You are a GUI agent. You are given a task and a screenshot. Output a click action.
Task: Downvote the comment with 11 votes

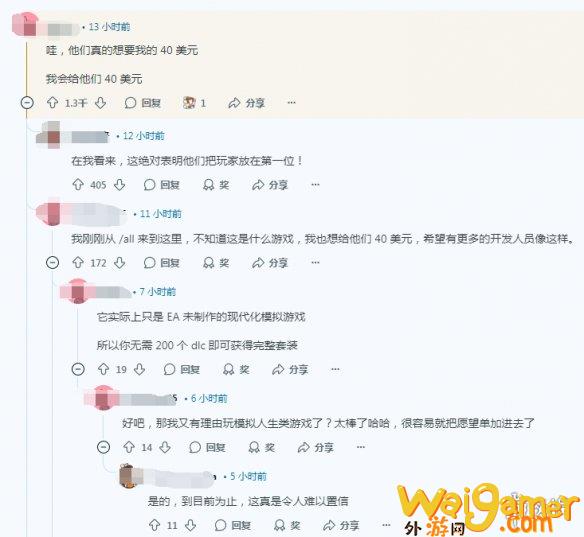coord(191,525)
